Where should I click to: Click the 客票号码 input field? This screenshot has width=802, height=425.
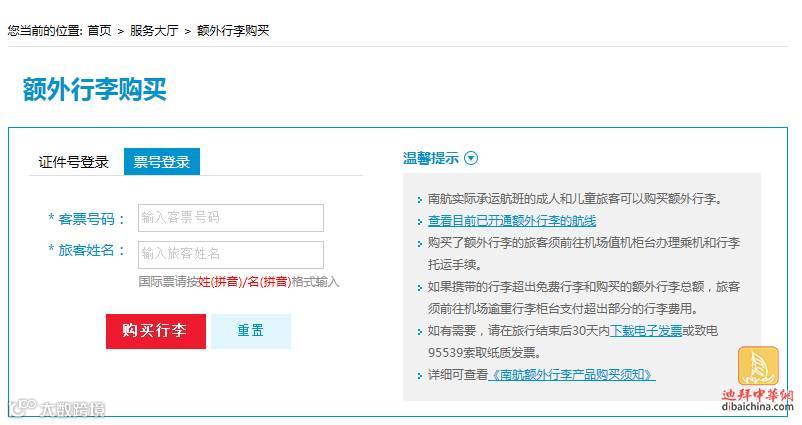[x=231, y=218]
